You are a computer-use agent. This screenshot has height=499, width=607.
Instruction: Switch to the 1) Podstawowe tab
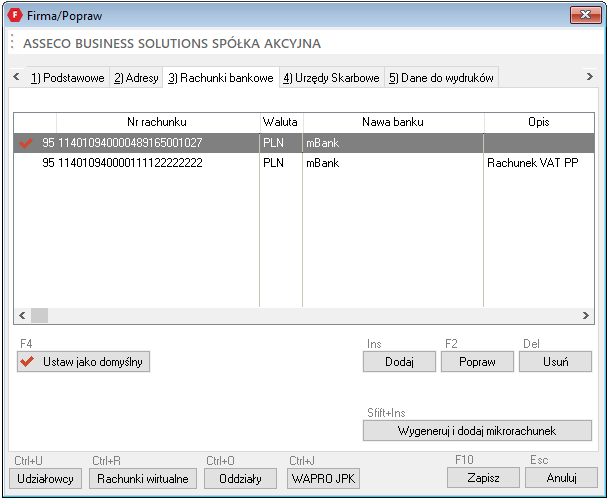(67, 78)
